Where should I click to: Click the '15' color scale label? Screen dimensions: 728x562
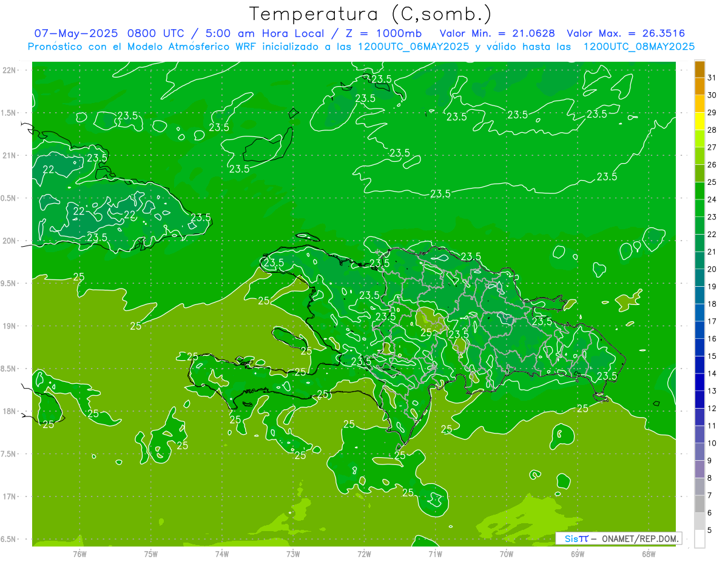(x=712, y=356)
